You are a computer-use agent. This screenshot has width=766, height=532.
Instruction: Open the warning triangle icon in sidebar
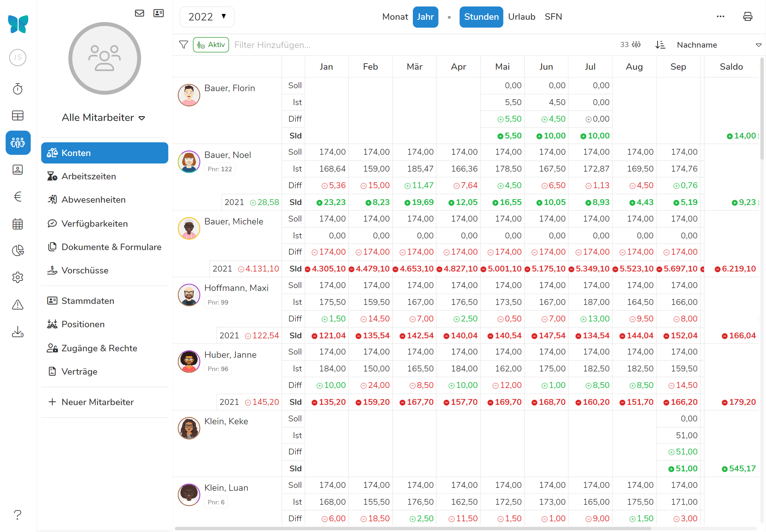pyautogui.click(x=18, y=304)
